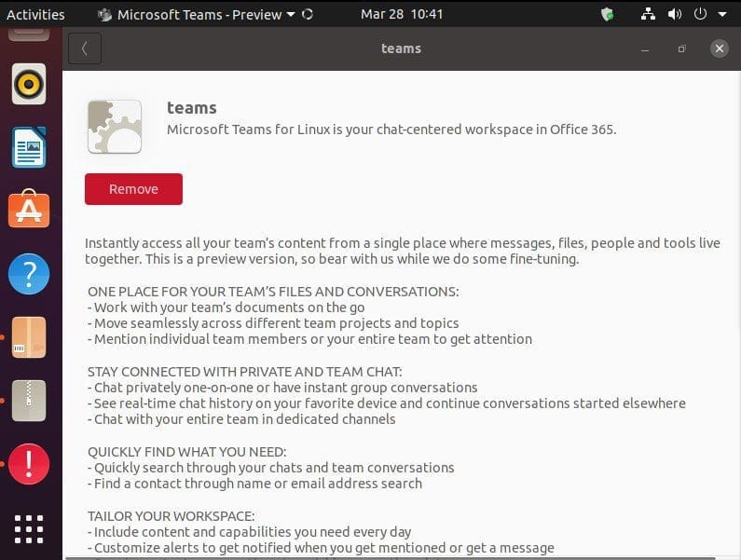Screen dimensions: 741x560
Task: Go back using the header back arrow
Action: [85, 48]
